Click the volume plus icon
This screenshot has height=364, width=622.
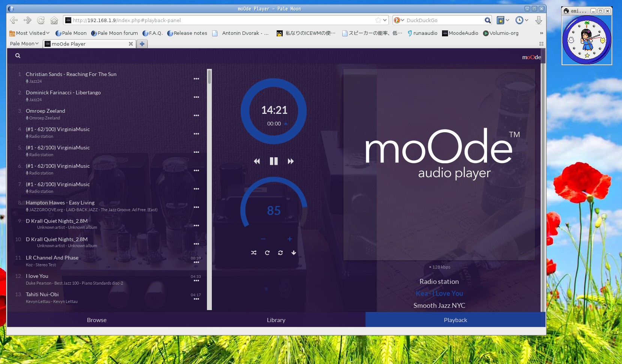(x=289, y=239)
